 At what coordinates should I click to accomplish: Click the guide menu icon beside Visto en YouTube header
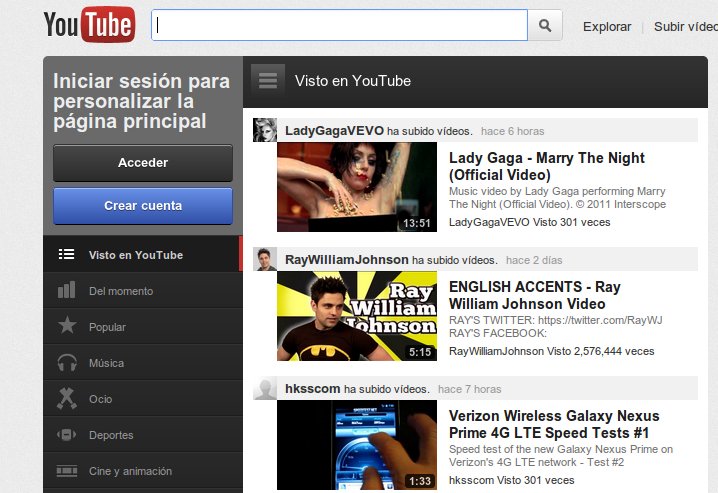pyautogui.click(x=268, y=81)
